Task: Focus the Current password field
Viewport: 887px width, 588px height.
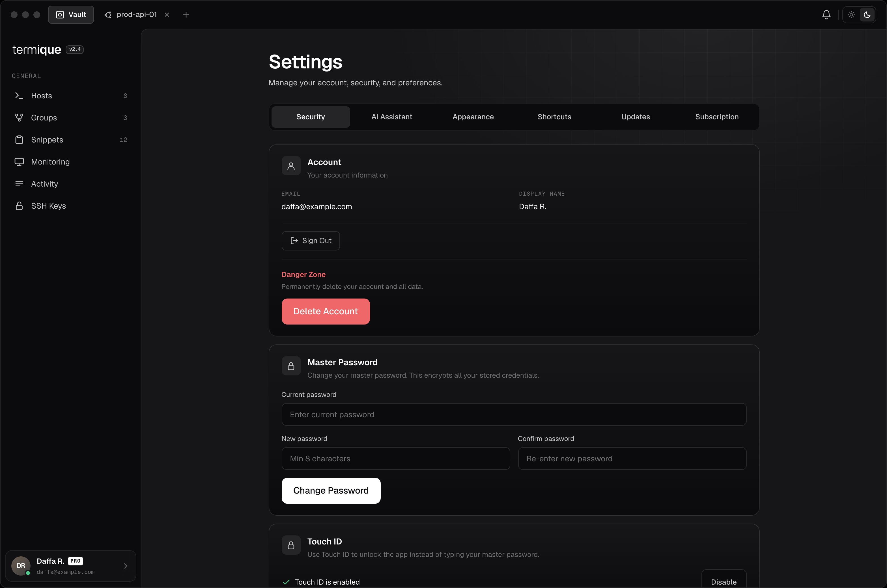Action: pos(514,414)
